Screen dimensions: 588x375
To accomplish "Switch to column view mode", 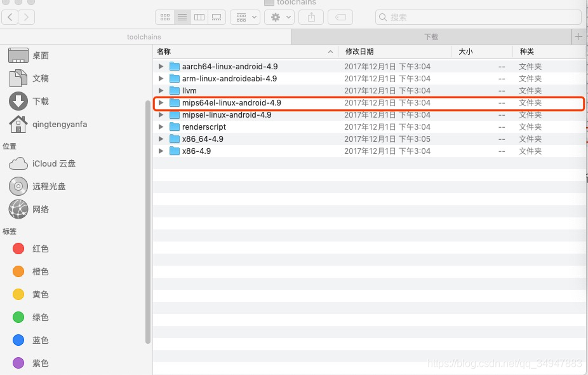I will (x=199, y=17).
